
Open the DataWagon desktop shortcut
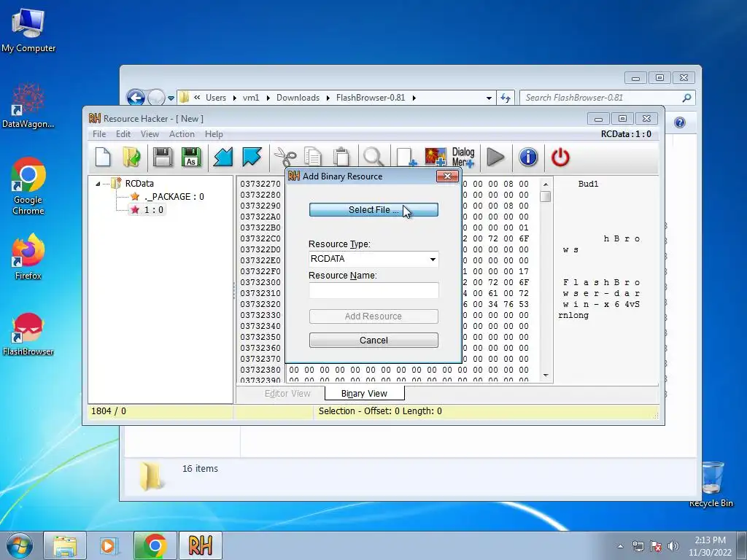pyautogui.click(x=28, y=106)
